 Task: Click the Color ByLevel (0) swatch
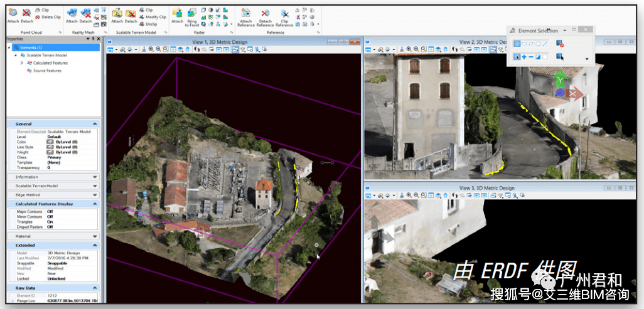pyautogui.click(x=50, y=142)
